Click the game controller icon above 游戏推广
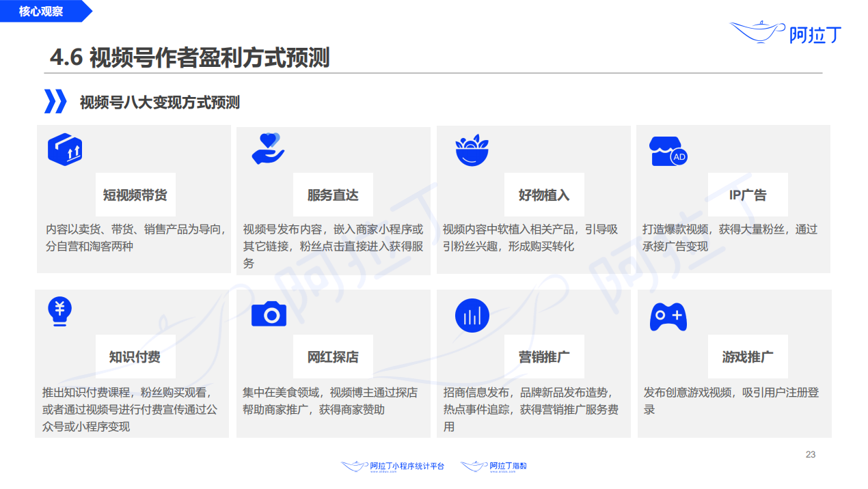Screen dimensions: 868x489 click(x=668, y=317)
